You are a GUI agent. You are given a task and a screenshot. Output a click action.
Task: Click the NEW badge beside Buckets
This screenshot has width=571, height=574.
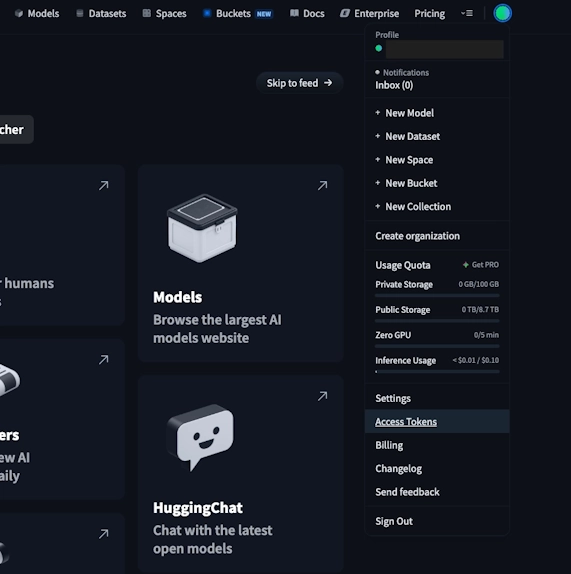coord(264,14)
